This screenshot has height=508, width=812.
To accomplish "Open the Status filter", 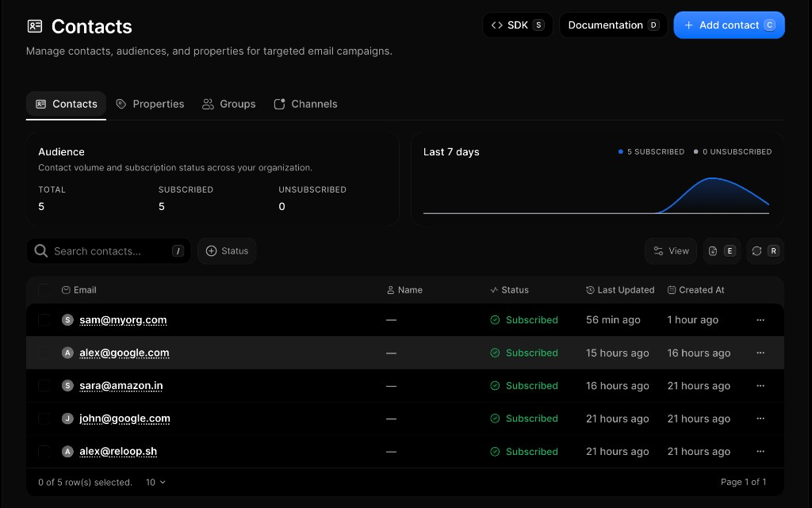I will (227, 251).
